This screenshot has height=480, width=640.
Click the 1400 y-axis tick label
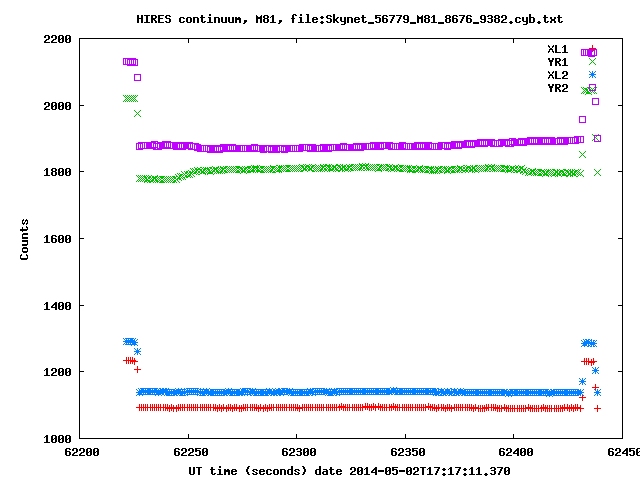(x=57, y=306)
